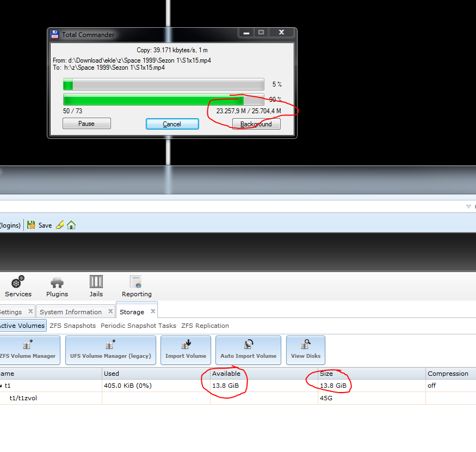Click the yellow highlighter icon
This screenshot has height=452, width=476.
pos(59,225)
